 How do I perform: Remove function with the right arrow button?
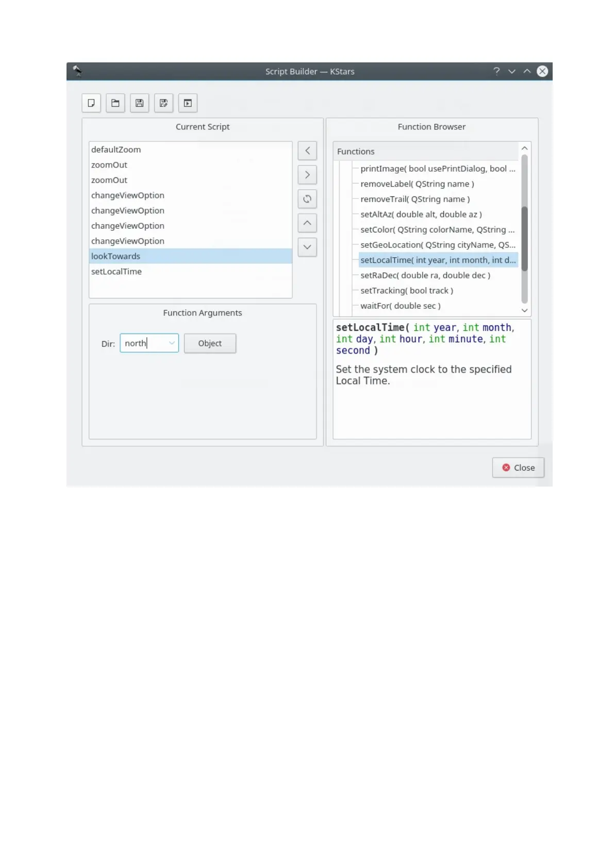(307, 175)
